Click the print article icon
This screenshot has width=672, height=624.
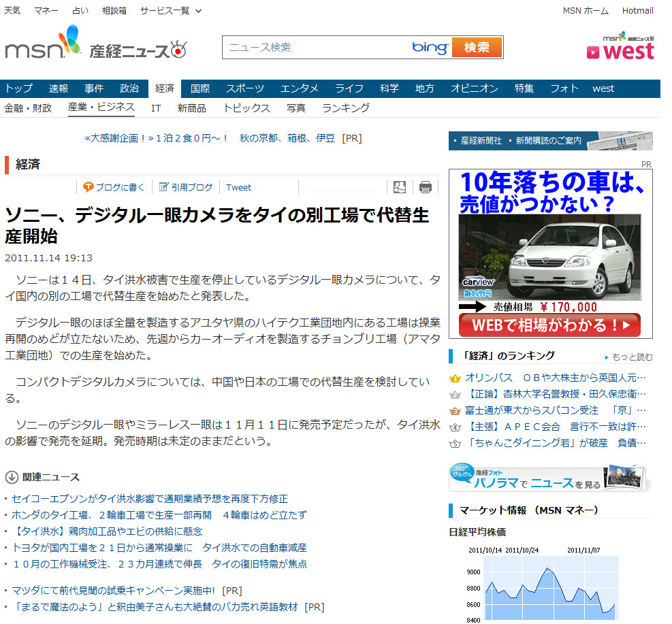tap(425, 188)
